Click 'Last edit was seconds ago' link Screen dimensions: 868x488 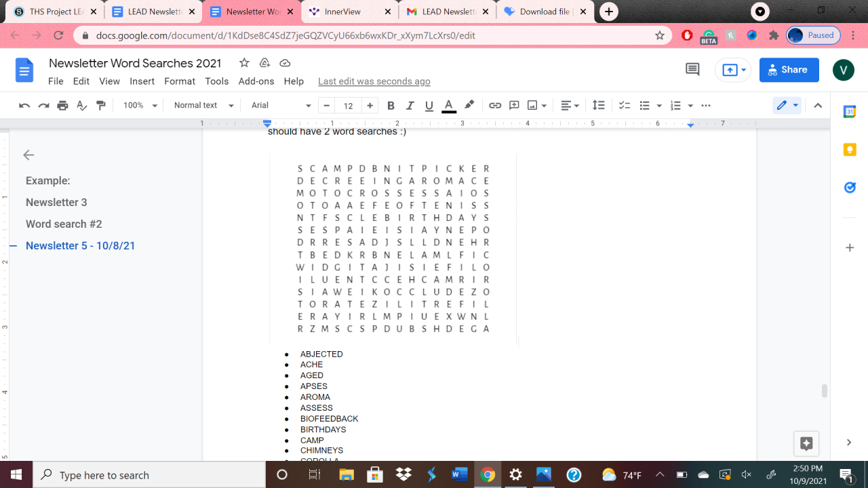(374, 81)
